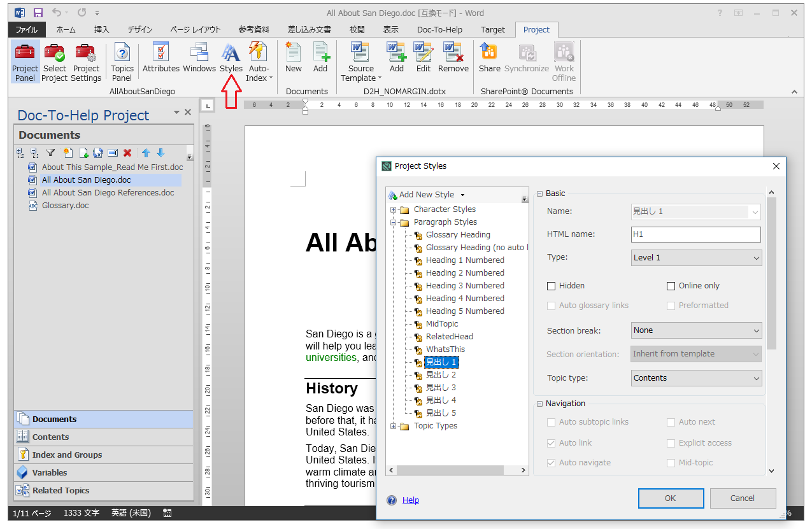Open the Related Topics pane
The height and width of the screenshot is (529, 812).
pos(104,491)
